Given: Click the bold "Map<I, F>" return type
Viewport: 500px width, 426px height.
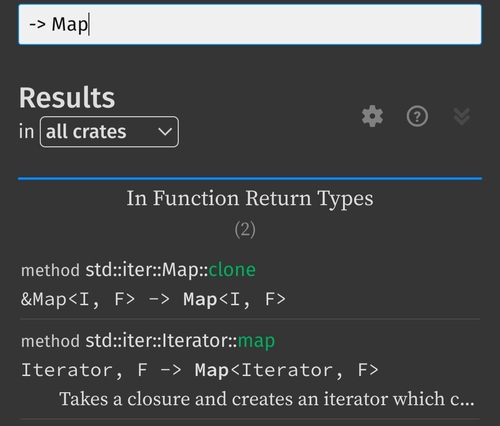Looking at the screenshot, I should coord(235,299).
